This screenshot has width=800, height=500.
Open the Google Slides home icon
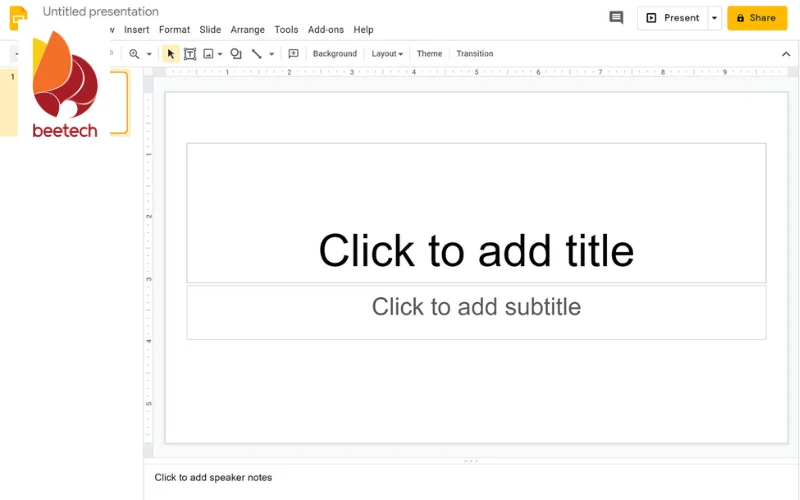click(18, 18)
